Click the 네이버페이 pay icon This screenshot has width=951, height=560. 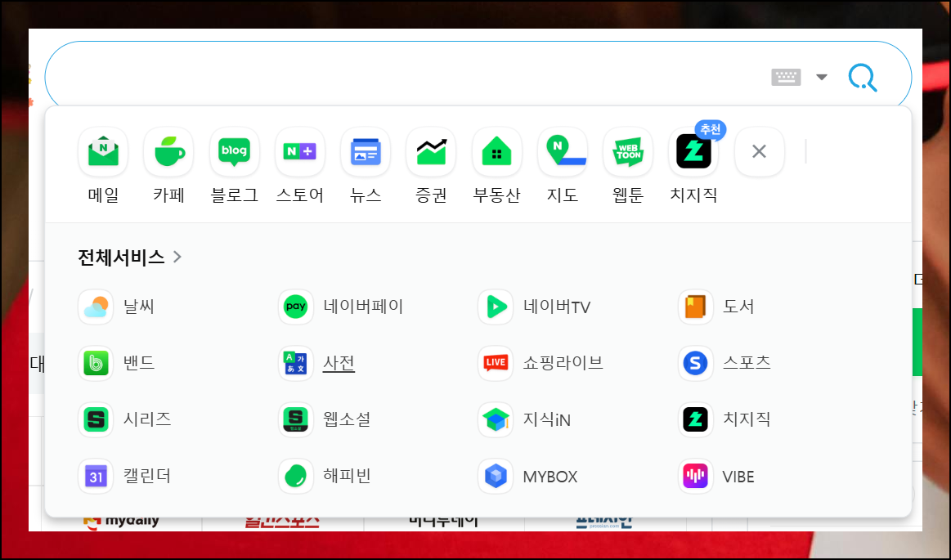[296, 307]
